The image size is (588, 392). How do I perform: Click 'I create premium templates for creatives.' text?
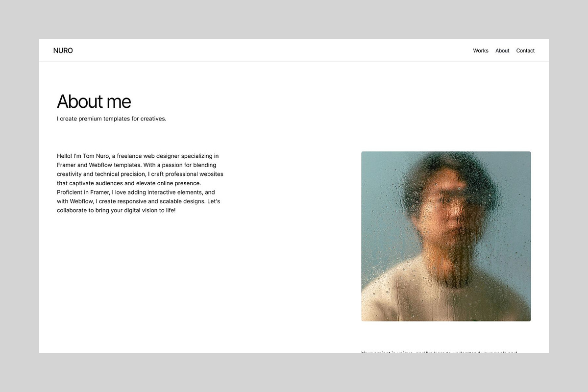(x=112, y=119)
